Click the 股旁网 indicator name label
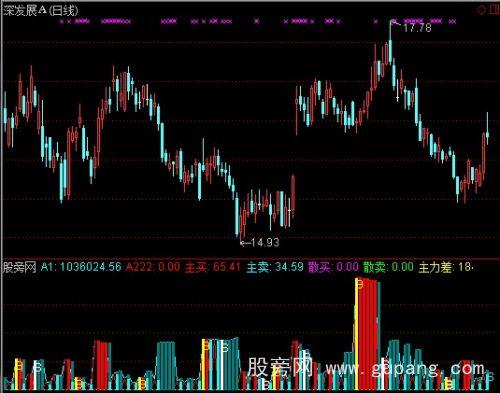The image size is (500, 393). [20, 267]
